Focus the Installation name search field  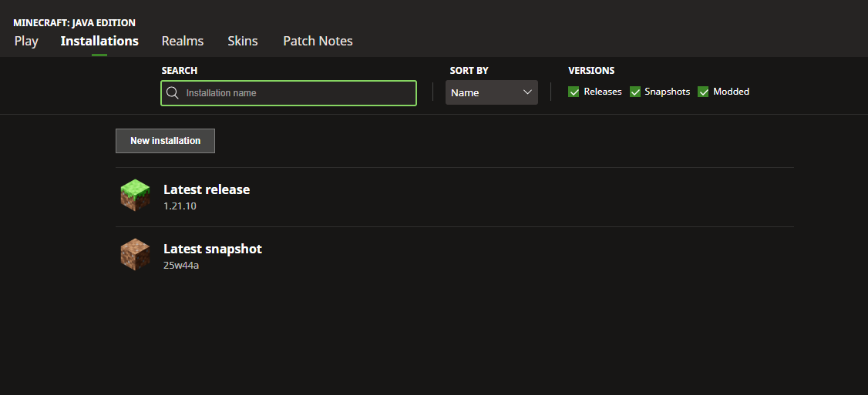(297, 93)
